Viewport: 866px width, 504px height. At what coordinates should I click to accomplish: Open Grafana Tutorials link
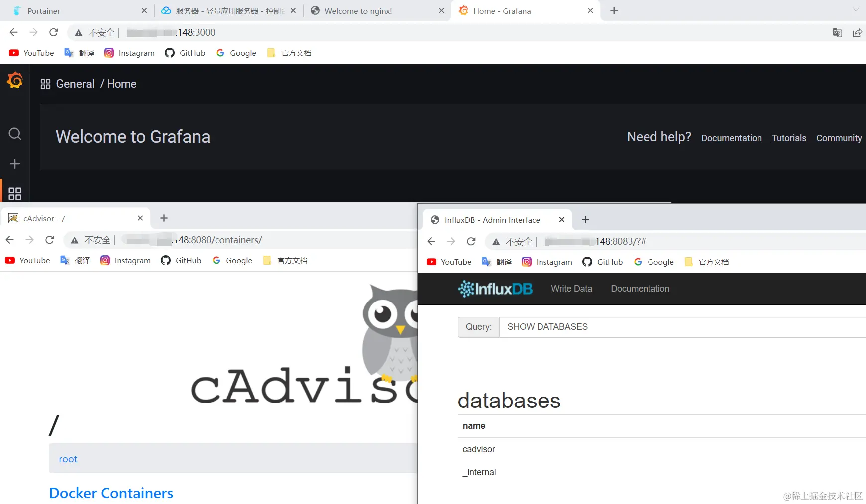tap(789, 138)
